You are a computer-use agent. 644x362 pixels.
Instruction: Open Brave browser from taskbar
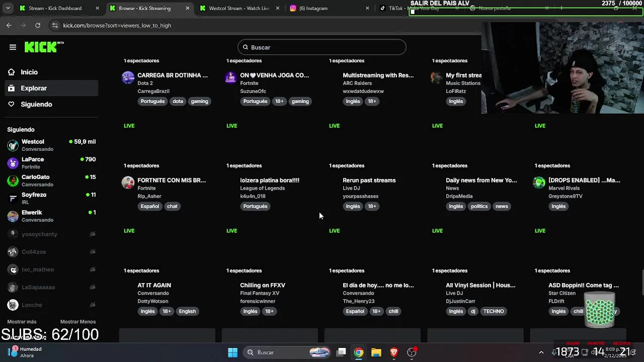pyautogui.click(x=394, y=352)
